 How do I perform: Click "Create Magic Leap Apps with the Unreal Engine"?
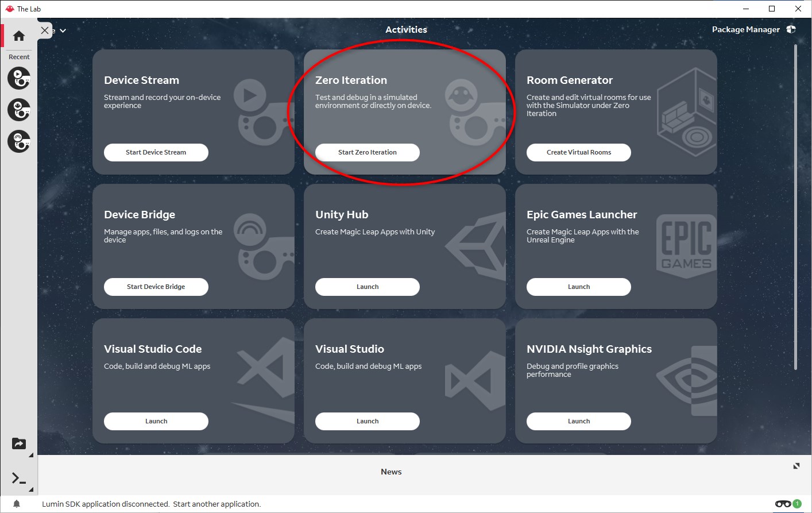point(582,236)
